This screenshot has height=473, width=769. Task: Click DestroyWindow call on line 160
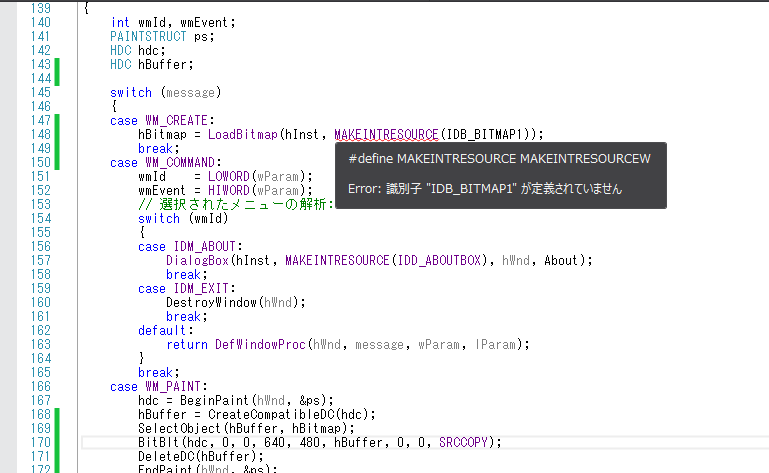click(211, 302)
